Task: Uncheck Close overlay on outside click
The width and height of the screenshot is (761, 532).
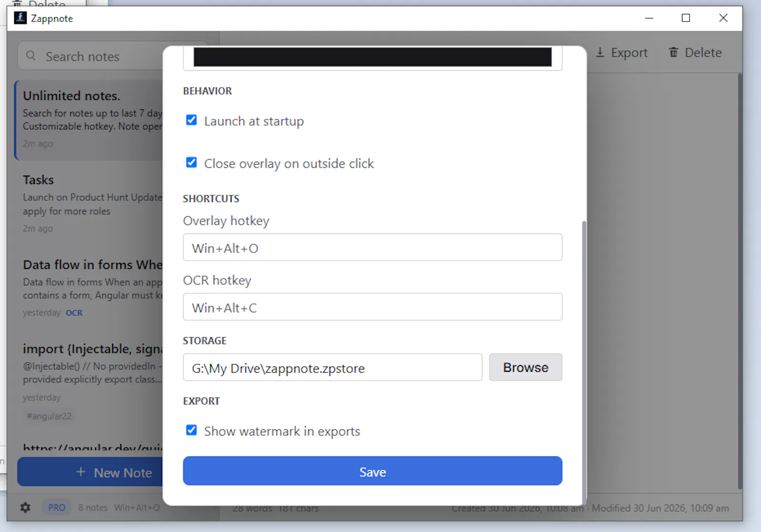Action: click(191, 163)
